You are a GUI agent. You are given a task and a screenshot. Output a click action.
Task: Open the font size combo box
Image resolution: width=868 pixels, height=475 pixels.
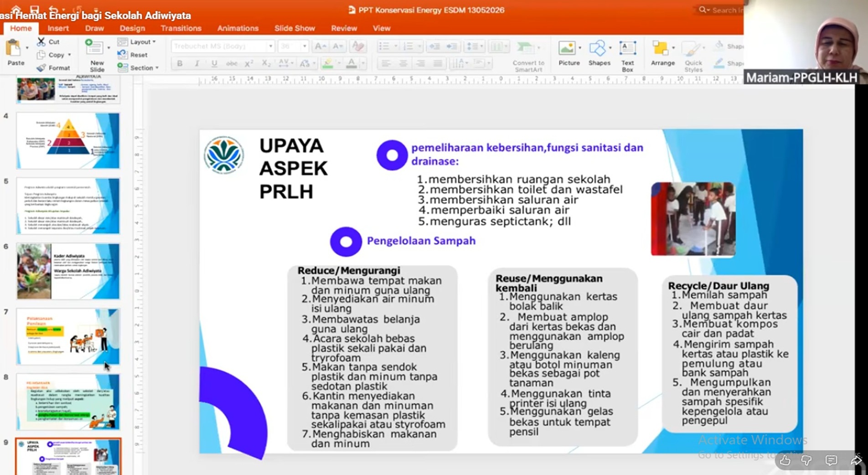pos(293,46)
